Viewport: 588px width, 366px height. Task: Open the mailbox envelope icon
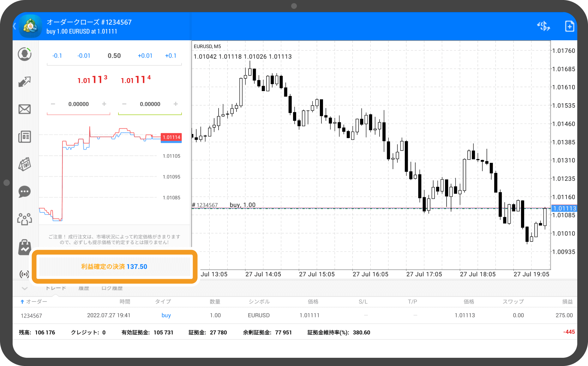pos(24,109)
